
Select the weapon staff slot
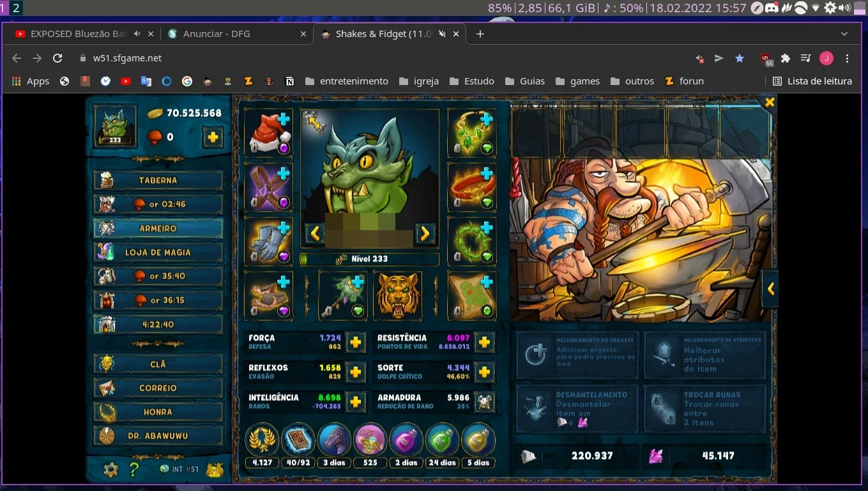pos(343,295)
